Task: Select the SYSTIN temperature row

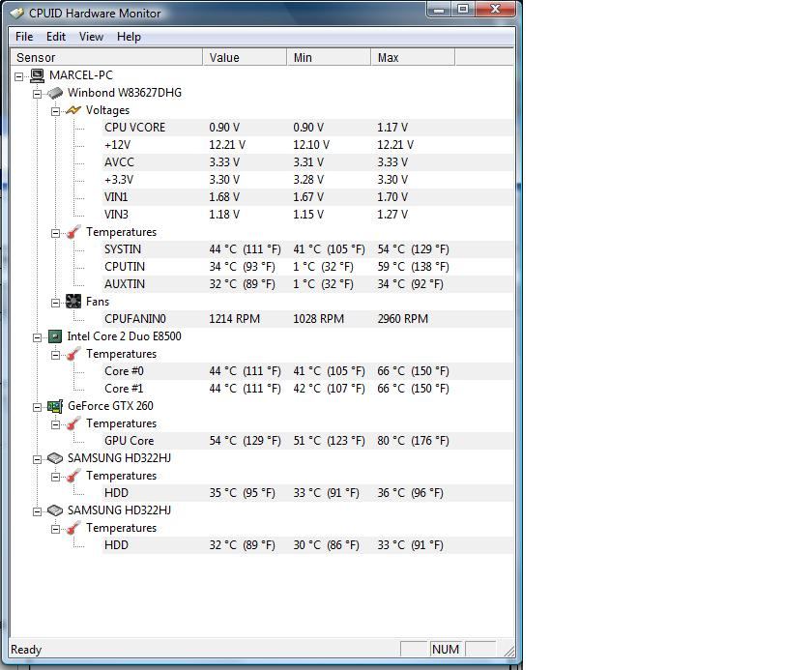Action: click(x=308, y=249)
